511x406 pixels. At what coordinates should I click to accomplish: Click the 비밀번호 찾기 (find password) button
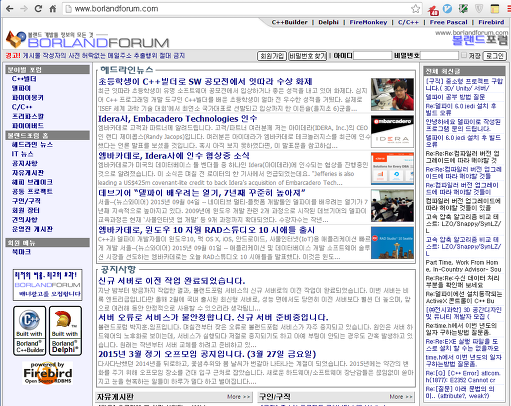(x=307, y=56)
